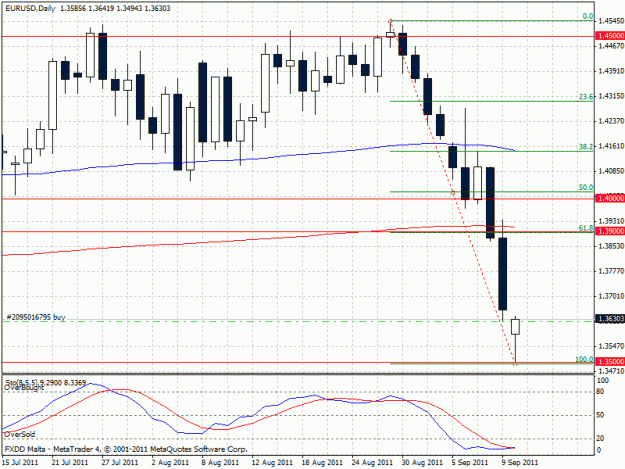Click the FXDD Malta MetaTrader copyright text
Viewport: 625px width, 469px height.
click(x=126, y=449)
